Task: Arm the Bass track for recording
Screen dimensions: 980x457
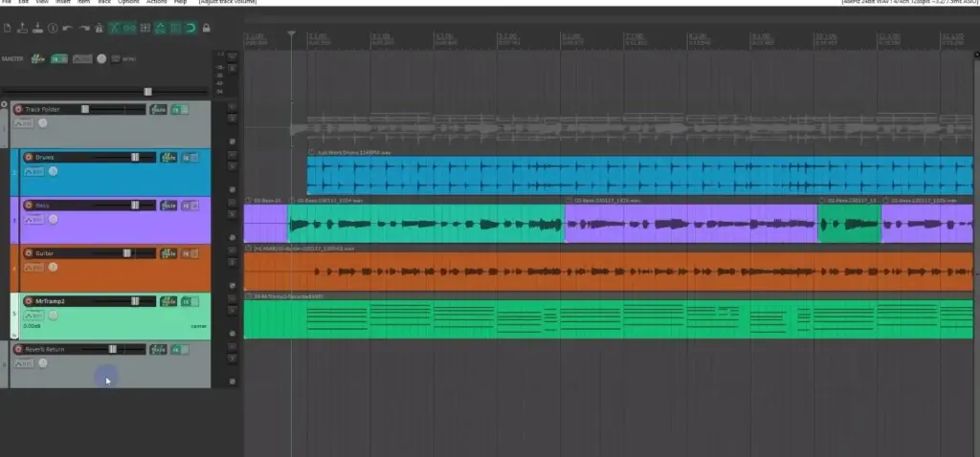Action: click(x=28, y=206)
